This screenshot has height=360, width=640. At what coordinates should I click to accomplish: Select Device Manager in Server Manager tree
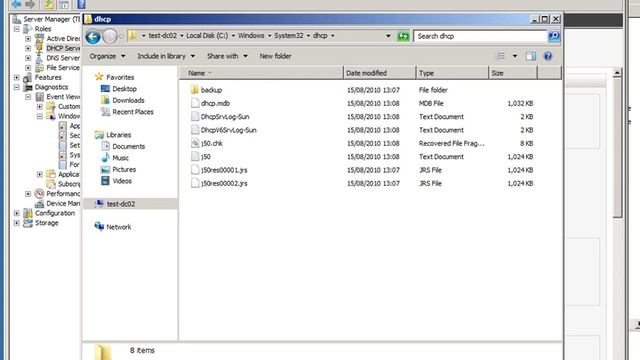[x=63, y=203]
